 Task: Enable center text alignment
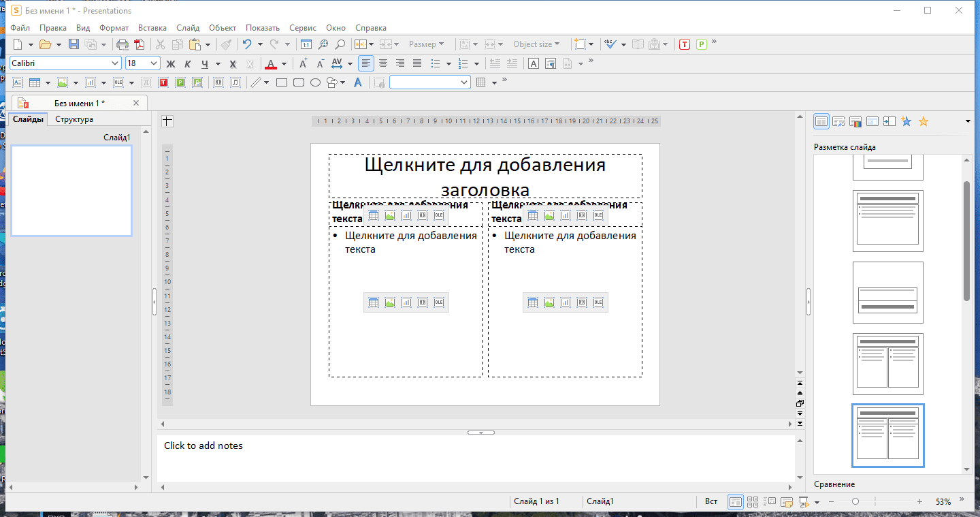pos(383,63)
